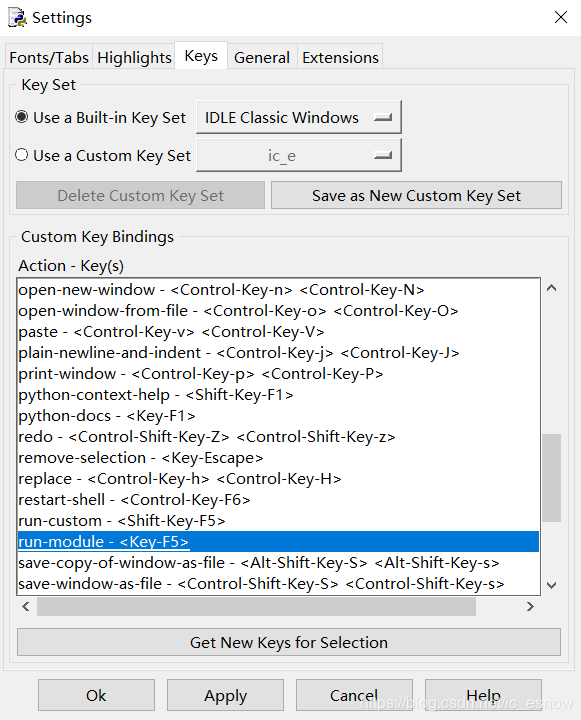The width and height of the screenshot is (581, 720).
Task: Click the list's vertical scroll up arrow
Action: 552,288
